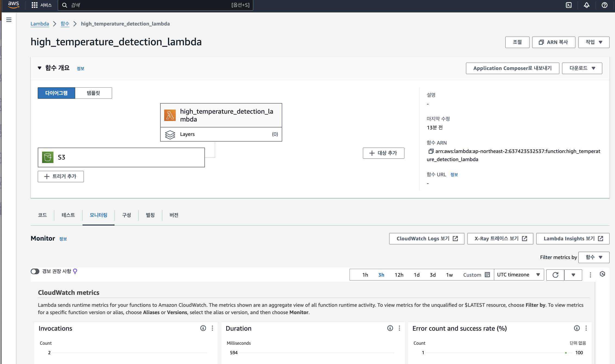Click the 대상 추가 button

click(x=383, y=153)
